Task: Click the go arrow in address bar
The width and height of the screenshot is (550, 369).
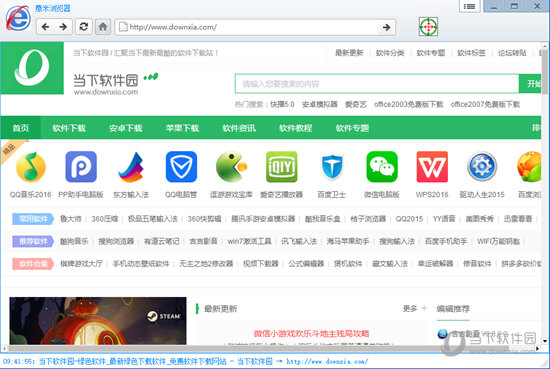Action: point(386,27)
